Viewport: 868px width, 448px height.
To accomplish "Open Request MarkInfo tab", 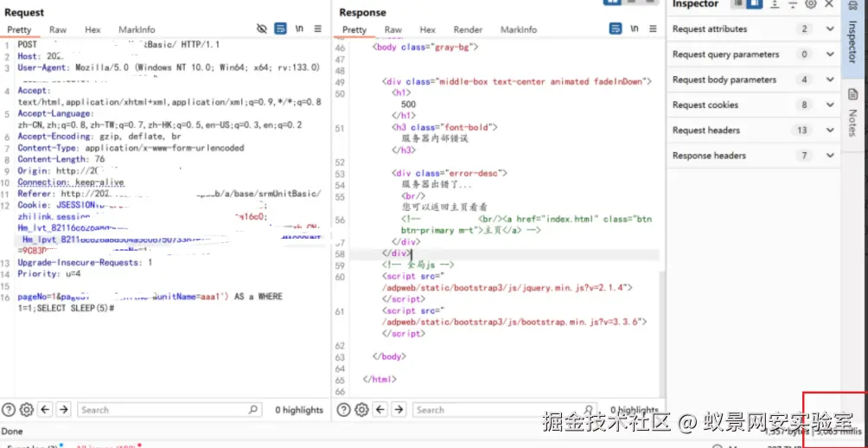I will [x=137, y=30].
